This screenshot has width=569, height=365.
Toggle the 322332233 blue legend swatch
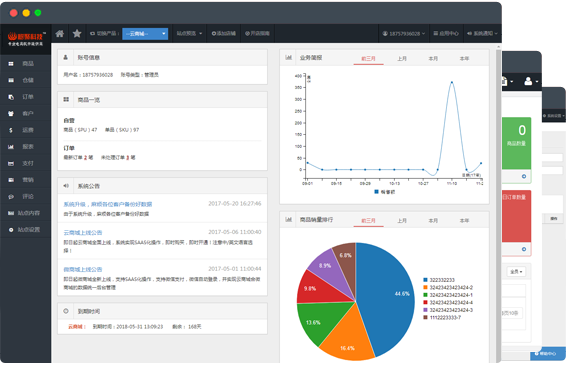425,280
